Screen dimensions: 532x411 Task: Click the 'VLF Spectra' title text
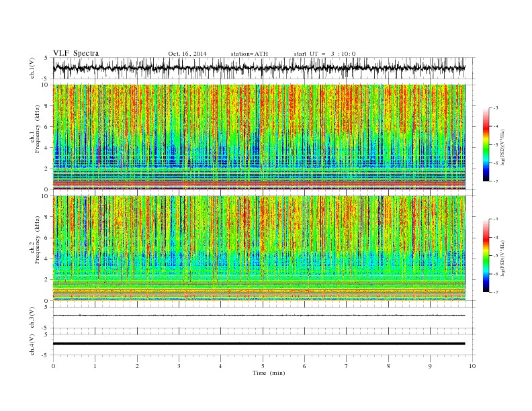coord(76,53)
